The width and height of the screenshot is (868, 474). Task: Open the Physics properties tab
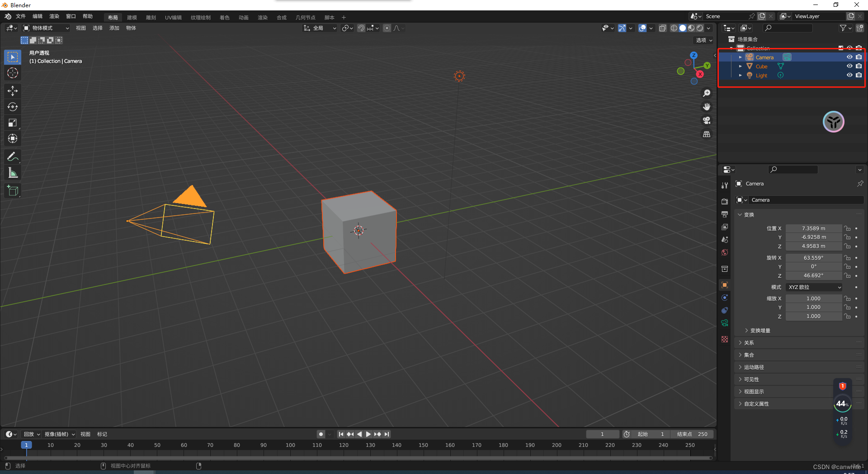click(725, 298)
